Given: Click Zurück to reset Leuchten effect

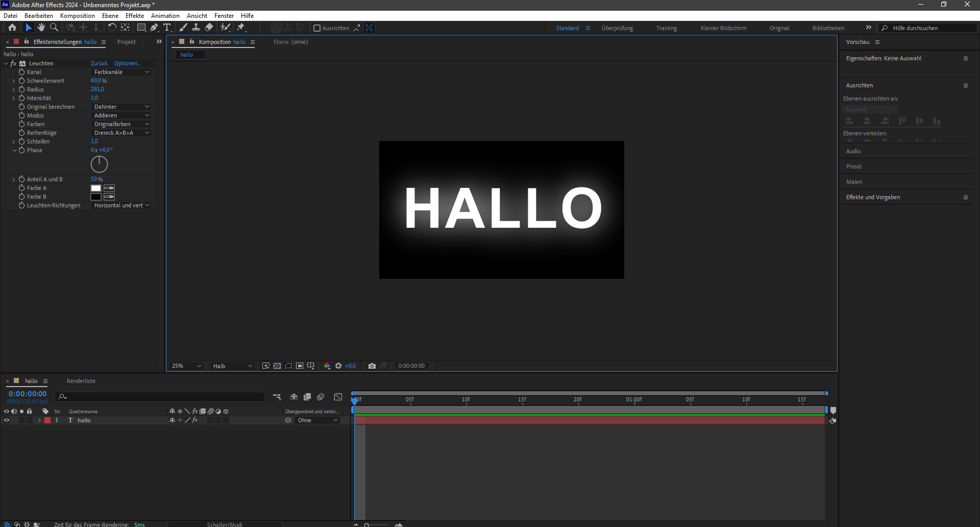Looking at the screenshot, I should coord(99,63).
